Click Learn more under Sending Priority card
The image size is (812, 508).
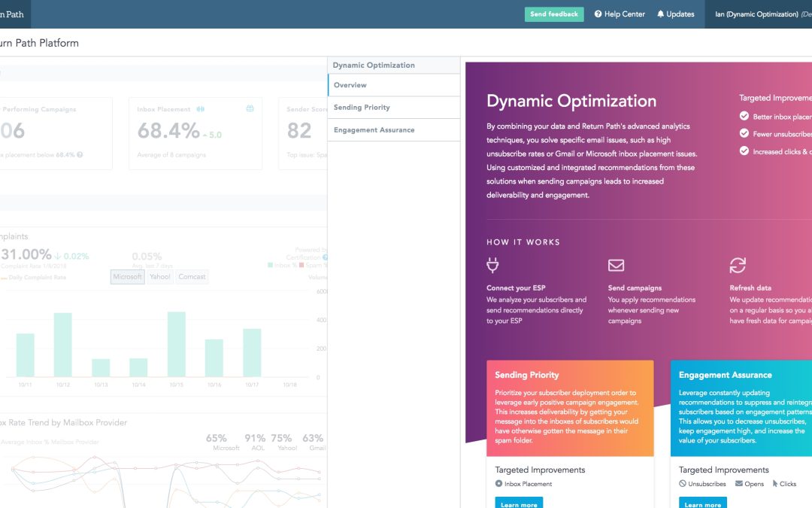point(519,503)
